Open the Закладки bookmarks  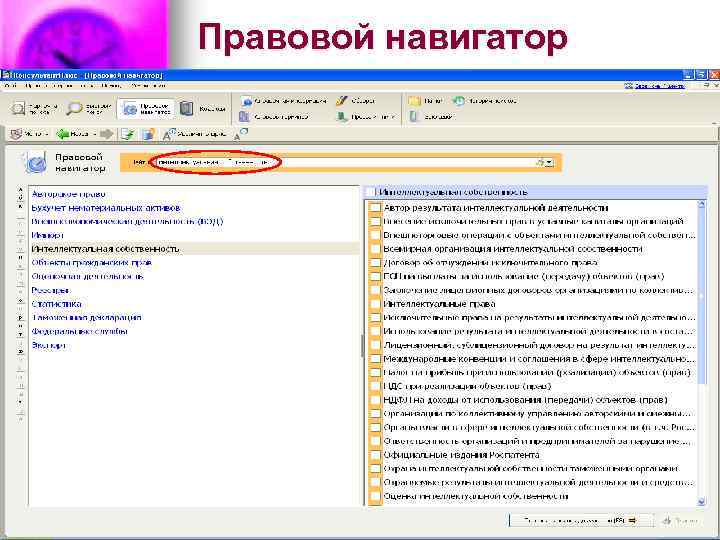click(431, 117)
